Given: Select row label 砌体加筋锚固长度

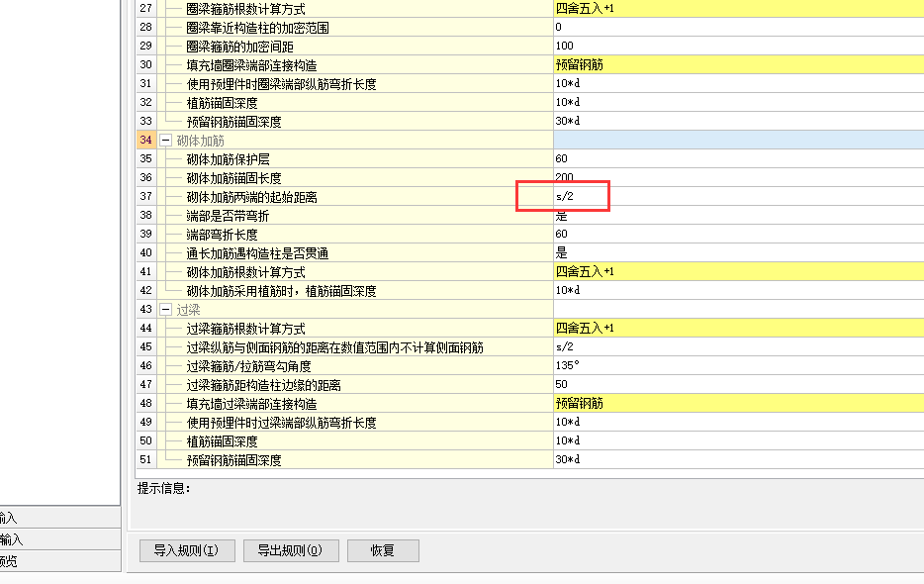Looking at the screenshot, I should click(x=233, y=178).
